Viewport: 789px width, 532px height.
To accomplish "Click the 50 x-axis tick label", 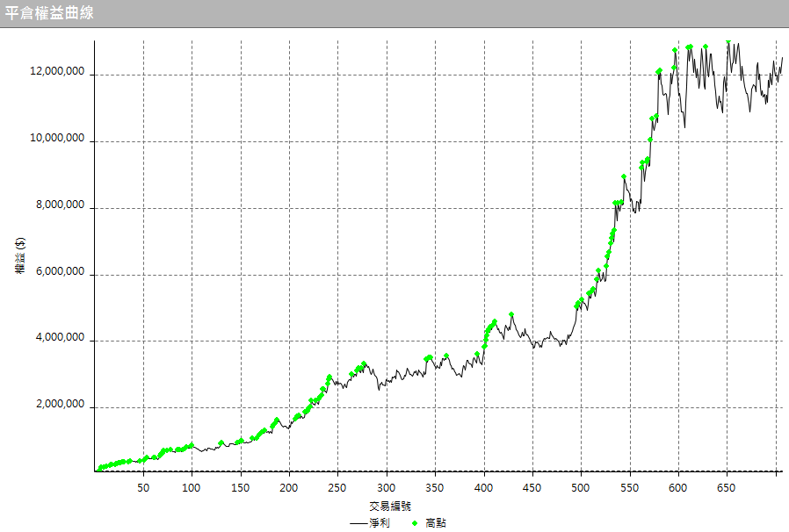I will tap(143, 488).
